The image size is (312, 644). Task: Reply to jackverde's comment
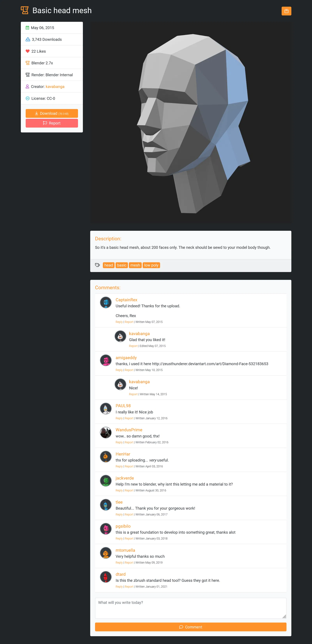click(x=119, y=491)
